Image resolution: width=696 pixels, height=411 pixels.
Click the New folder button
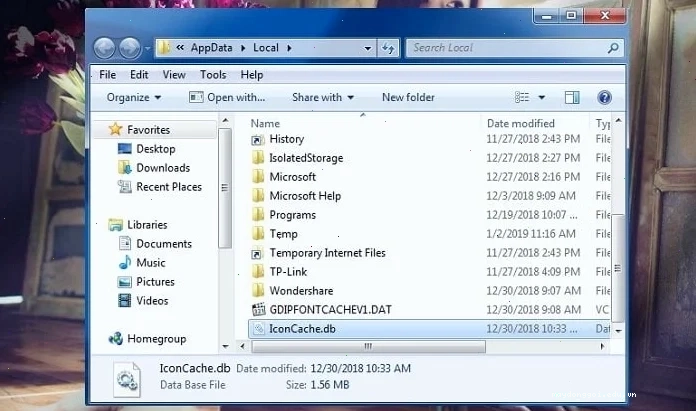[408, 97]
